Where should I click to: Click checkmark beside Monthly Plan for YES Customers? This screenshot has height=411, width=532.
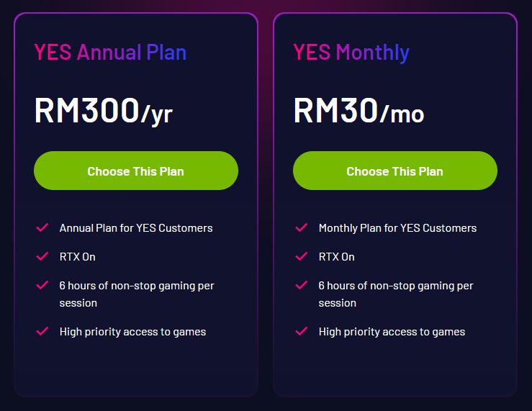[x=302, y=227]
